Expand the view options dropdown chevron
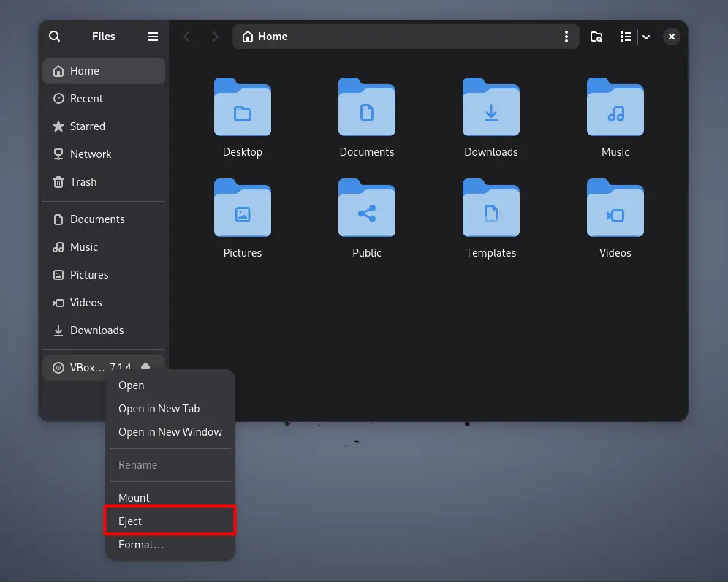The width and height of the screenshot is (728, 582). (646, 37)
